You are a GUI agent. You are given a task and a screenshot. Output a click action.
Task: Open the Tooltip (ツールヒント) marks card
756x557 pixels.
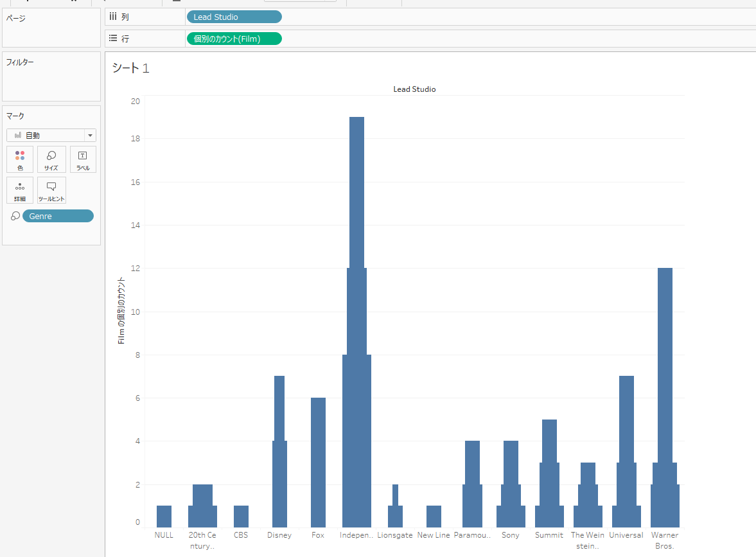click(51, 190)
